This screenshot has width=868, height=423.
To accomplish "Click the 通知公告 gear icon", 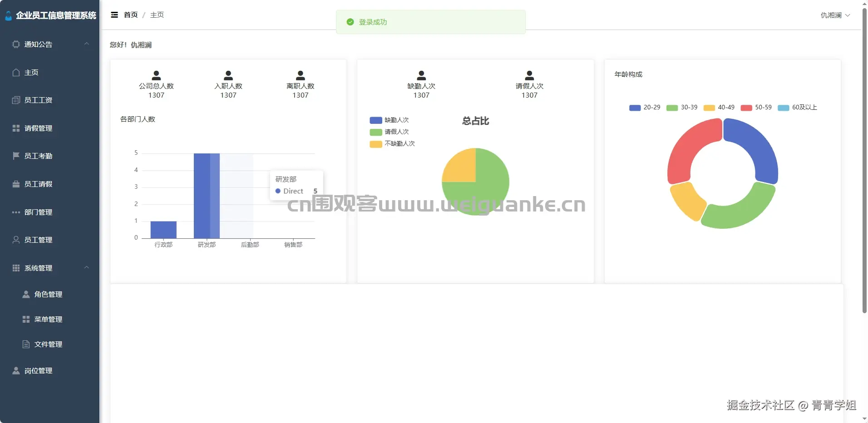I will pyautogui.click(x=16, y=44).
